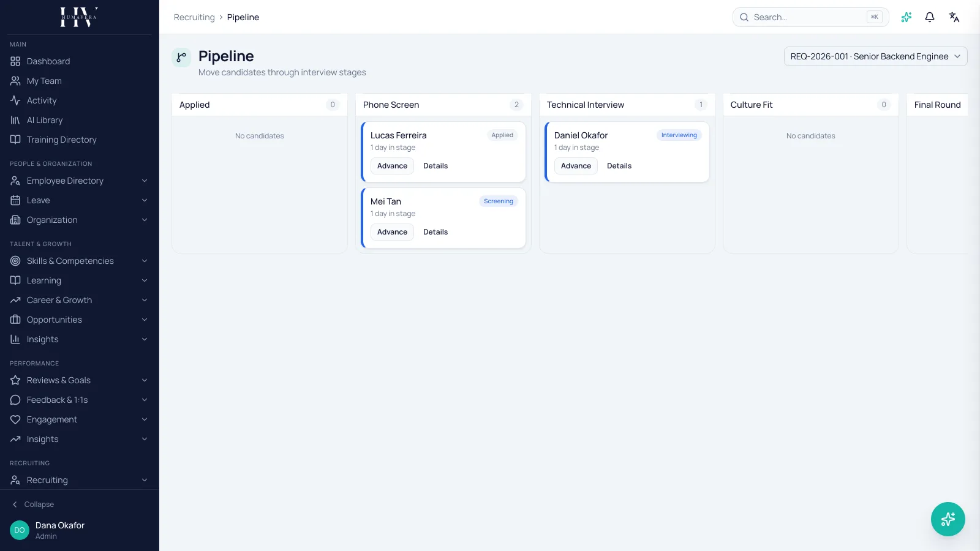The width and height of the screenshot is (980, 551).
Task: Click the Technical Interview column header
Action: pyautogui.click(x=627, y=105)
